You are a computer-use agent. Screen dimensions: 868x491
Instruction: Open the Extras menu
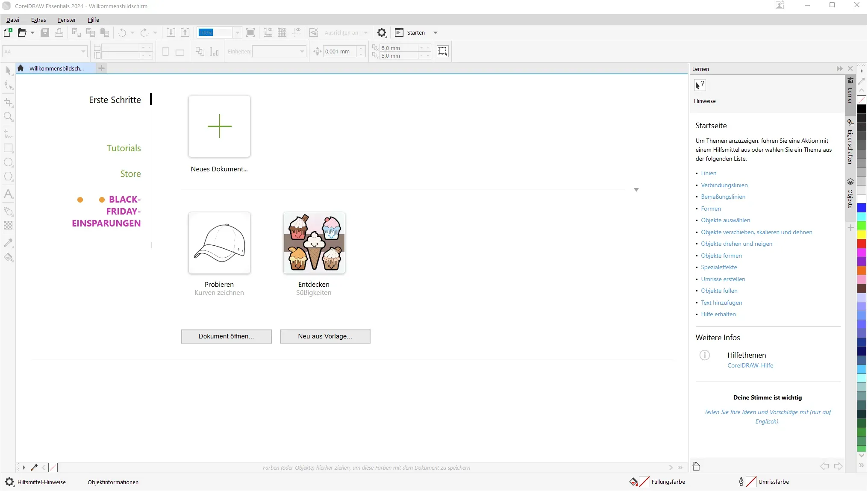point(38,20)
